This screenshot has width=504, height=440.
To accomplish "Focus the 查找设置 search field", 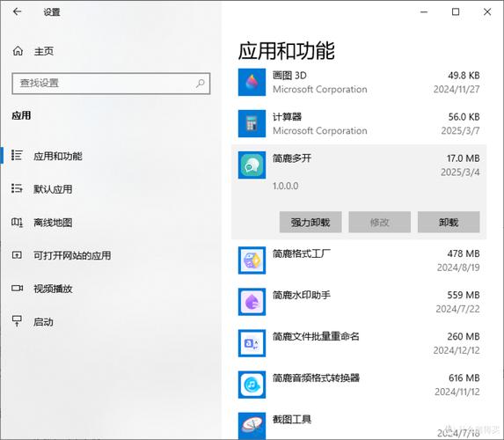I will click(111, 84).
